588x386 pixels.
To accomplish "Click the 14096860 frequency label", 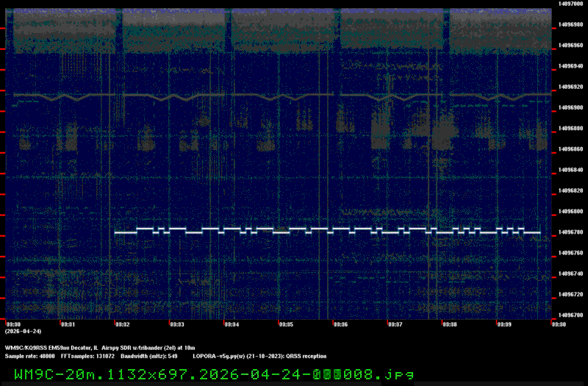I will pos(571,149).
